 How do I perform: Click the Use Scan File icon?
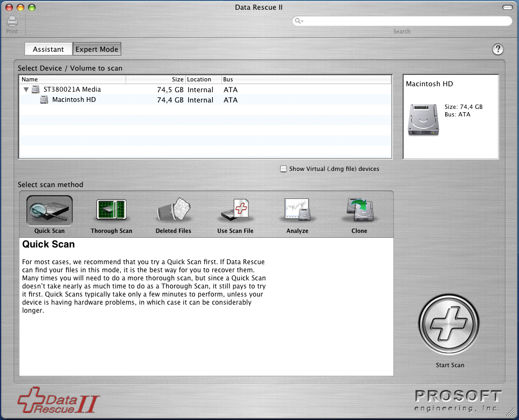click(x=235, y=210)
